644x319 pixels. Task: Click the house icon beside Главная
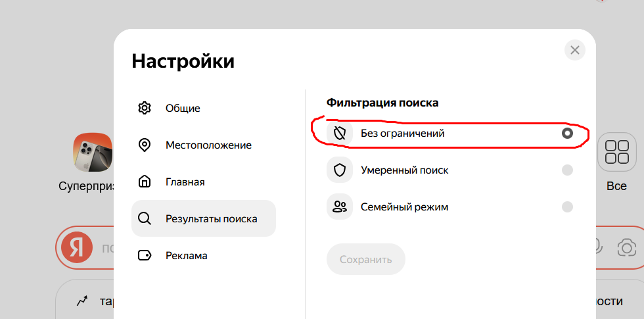[x=145, y=182]
